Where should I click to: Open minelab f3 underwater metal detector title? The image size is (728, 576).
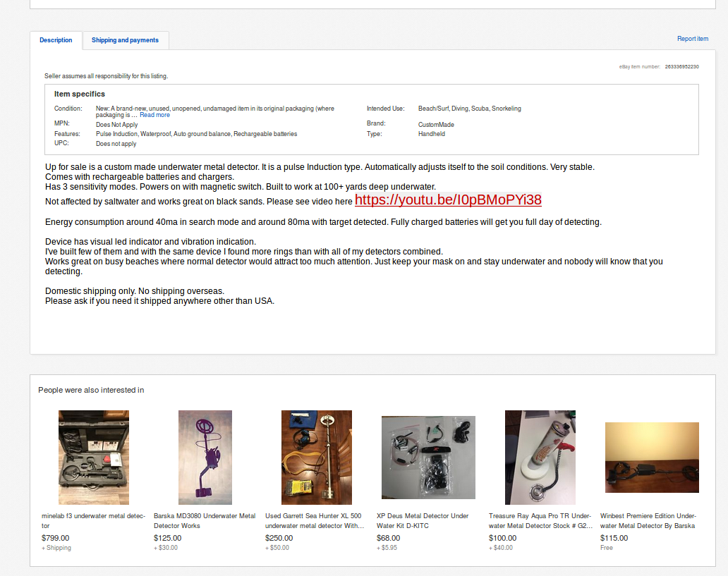(93, 521)
